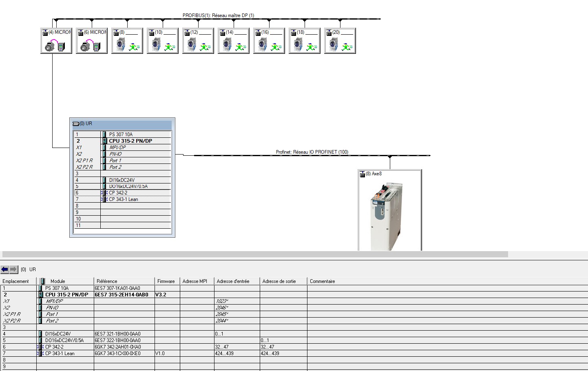Click the Adresse d'entrée column header
Screen dimensions: 588x371
233,281
